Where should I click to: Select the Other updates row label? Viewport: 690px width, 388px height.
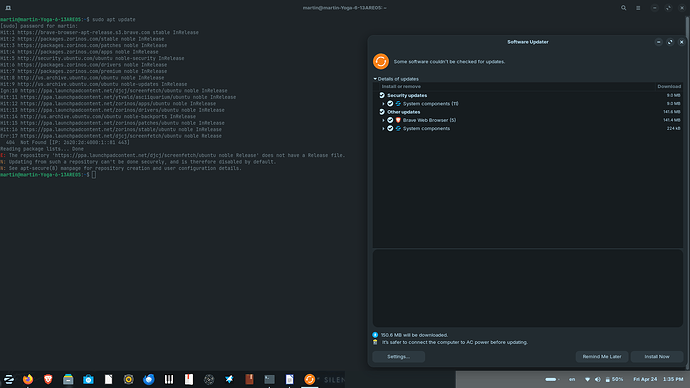click(404, 112)
